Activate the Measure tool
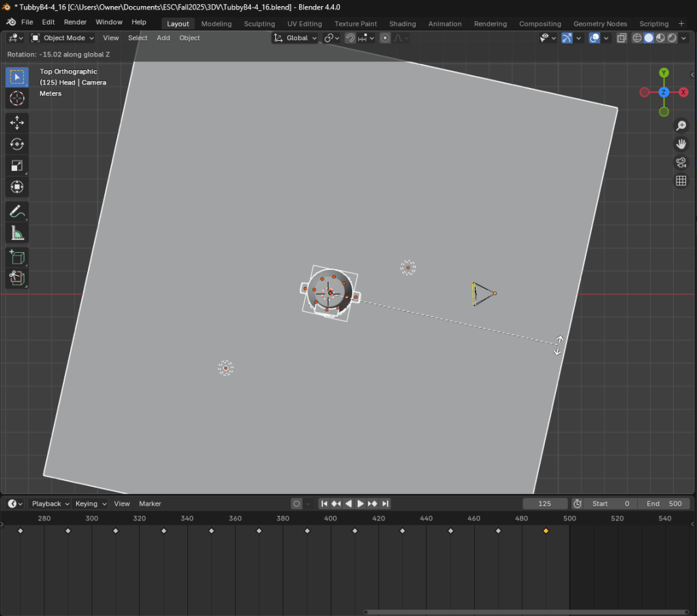The width and height of the screenshot is (697, 616). (x=17, y=234)
